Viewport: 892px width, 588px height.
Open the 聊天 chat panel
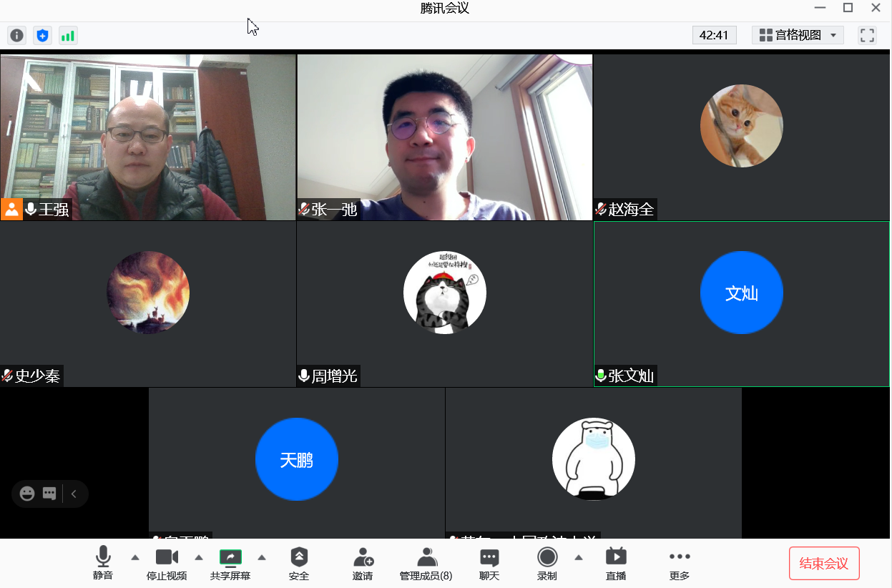489,564
